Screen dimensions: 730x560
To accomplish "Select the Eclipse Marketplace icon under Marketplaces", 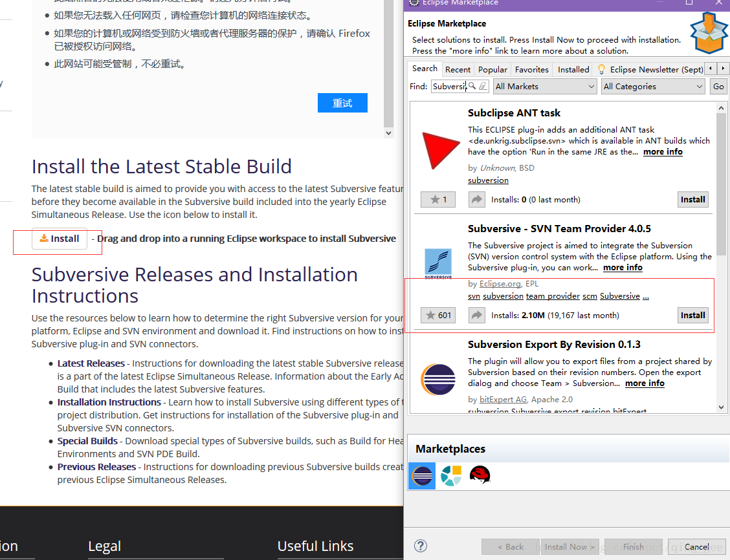I will point(422,476).
